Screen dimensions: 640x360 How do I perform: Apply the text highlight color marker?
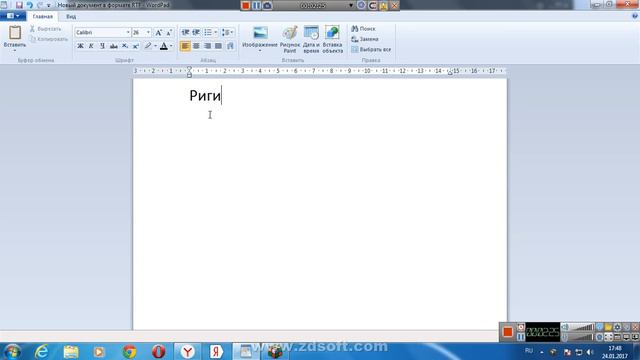[148, 46]
